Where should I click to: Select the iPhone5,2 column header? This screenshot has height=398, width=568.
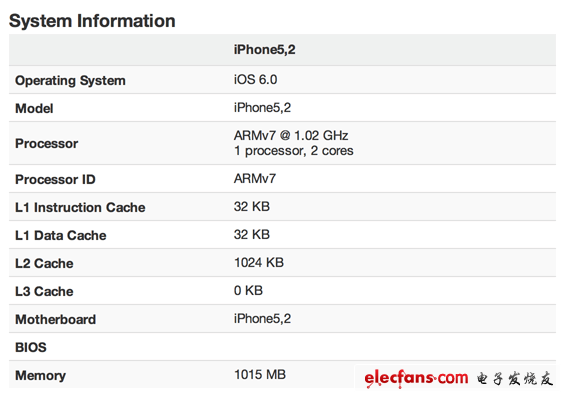[264, 50]
